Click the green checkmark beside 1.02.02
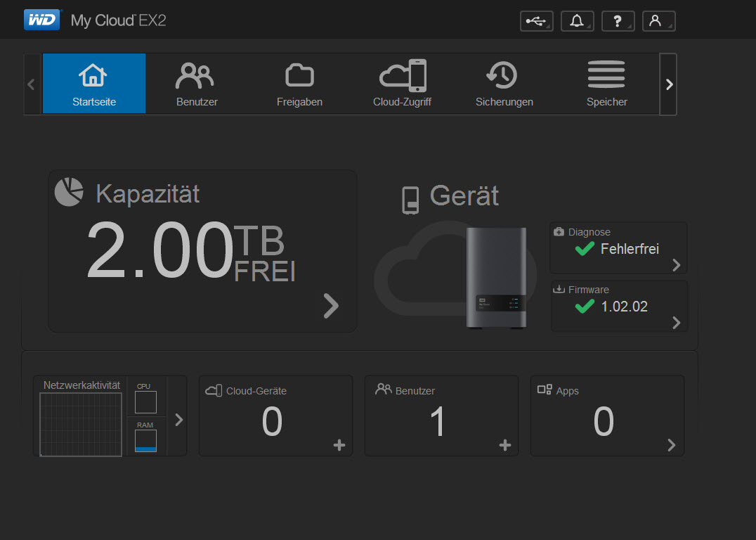Screen dimensions: 756x540 pyautogui.click(x=585, y=307)
